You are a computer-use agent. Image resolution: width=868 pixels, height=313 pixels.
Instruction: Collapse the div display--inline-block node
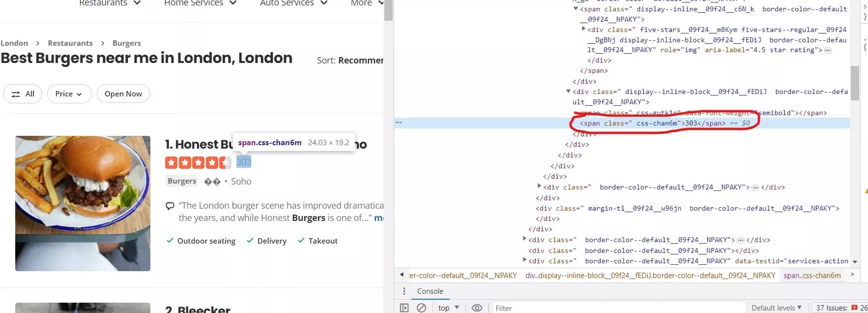568,92
